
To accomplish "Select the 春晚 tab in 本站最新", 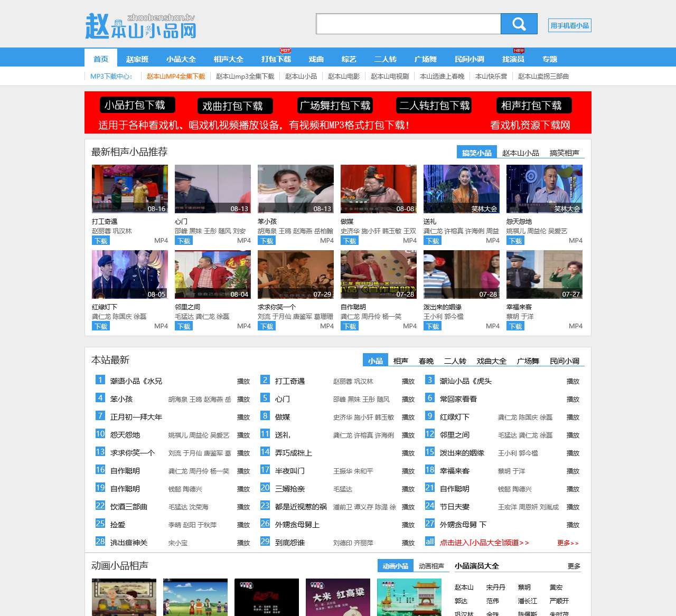I will (426, 361).
